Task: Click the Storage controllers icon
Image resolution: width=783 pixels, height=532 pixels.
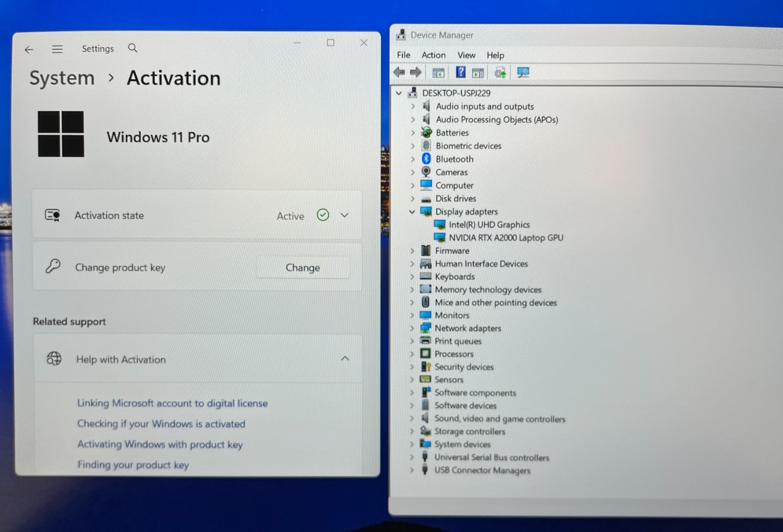Action: pyautogui.click(x=425, y=431)
